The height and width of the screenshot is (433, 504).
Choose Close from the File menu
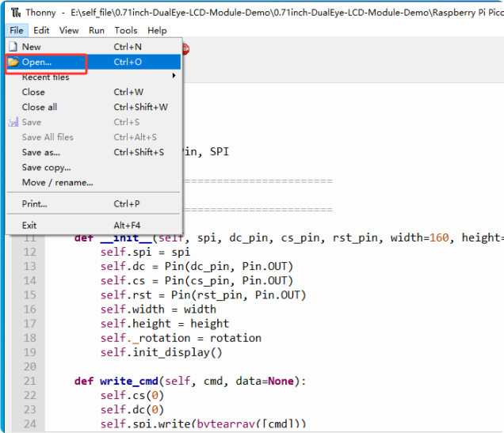point(33,93)
